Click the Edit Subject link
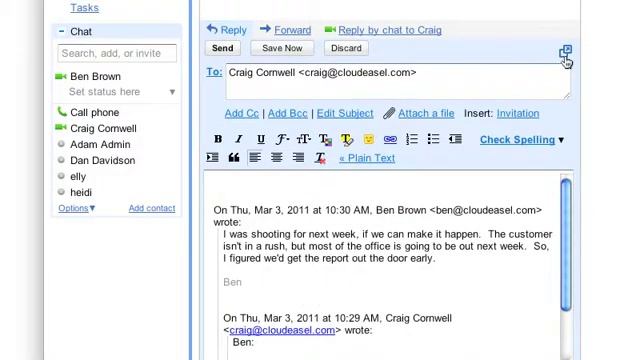The width and height of the screenshot is (640, 360). (345, 113)
